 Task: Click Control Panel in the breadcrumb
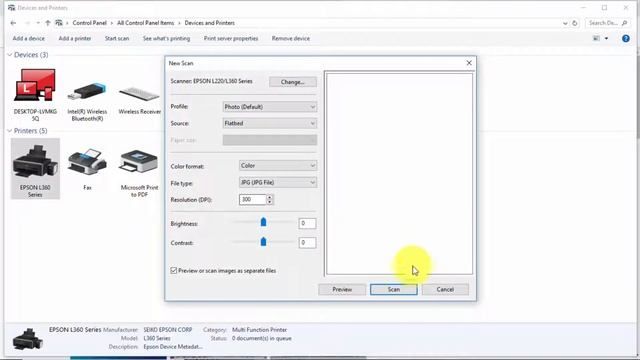pyautogui.click(x=89, y=23)
